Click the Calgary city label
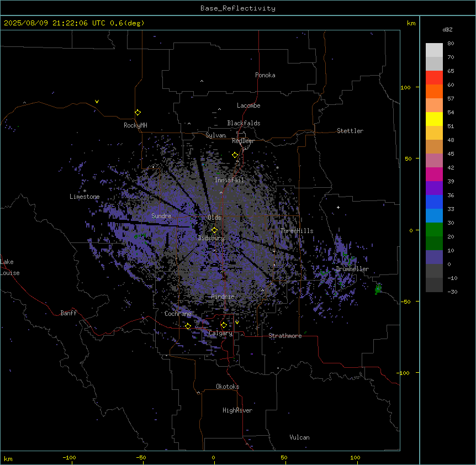The width and height of the screenshot is (476, 465). [221, 333]
